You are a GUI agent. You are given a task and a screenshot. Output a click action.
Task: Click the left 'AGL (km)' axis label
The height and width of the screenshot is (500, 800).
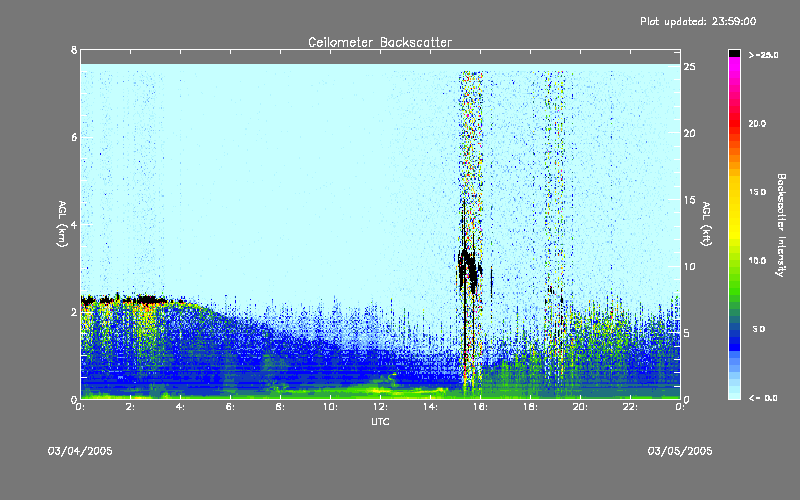coord(62,224)
